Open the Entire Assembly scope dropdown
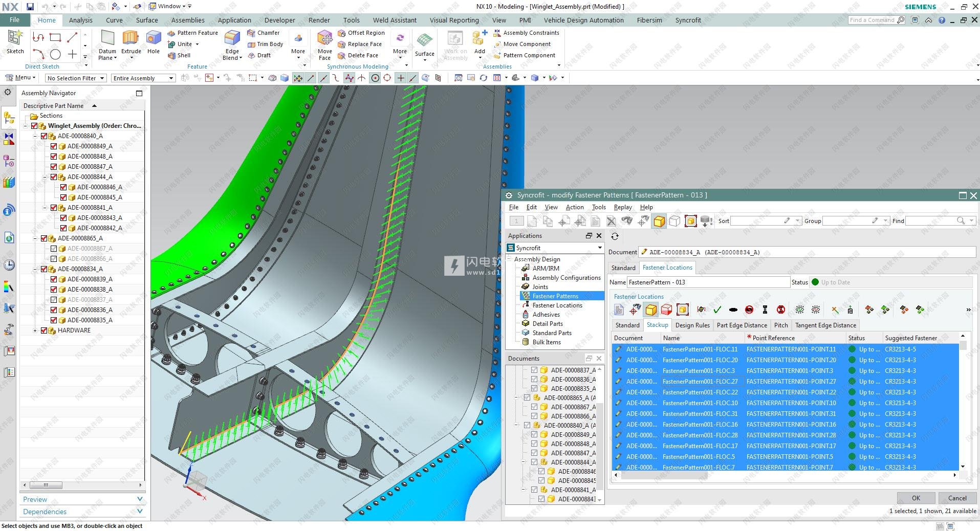Viewport: 980px width, 531px height. point(143,78)
